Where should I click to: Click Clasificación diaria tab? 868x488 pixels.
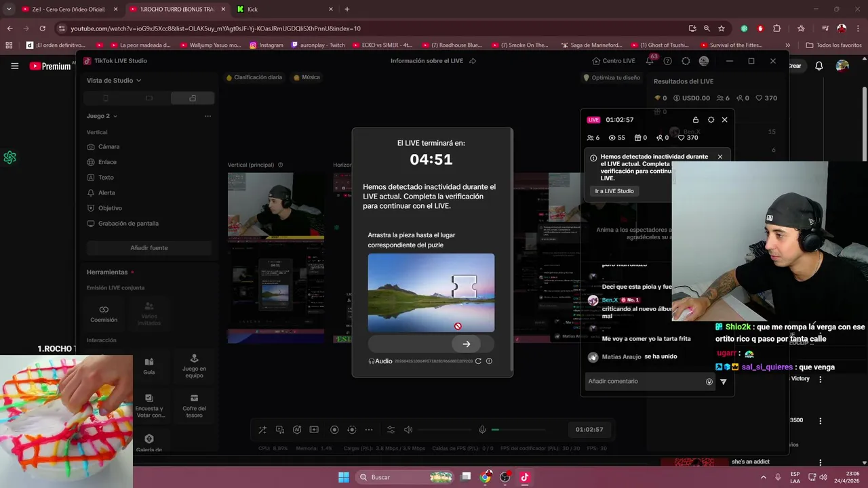[254, 77]
